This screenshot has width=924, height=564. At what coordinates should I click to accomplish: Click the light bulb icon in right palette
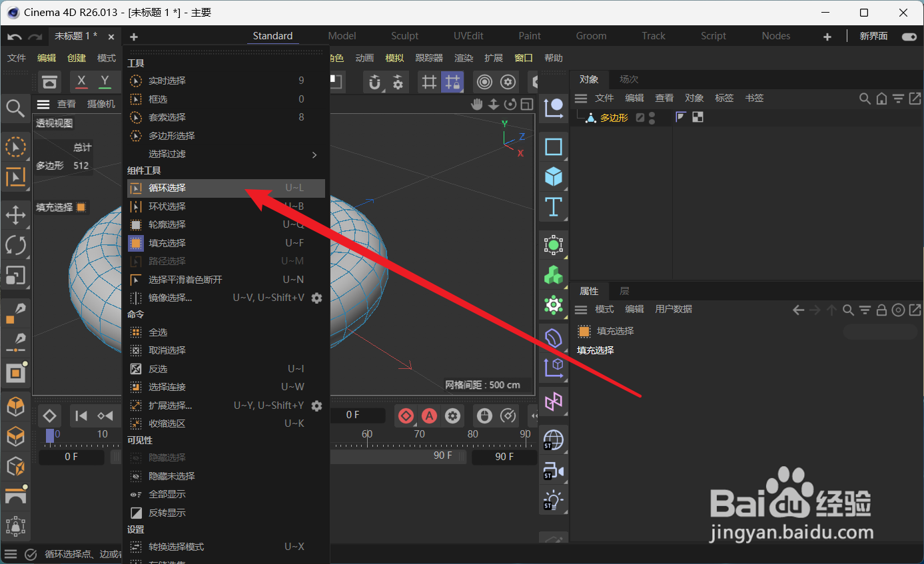pos(554,501)
